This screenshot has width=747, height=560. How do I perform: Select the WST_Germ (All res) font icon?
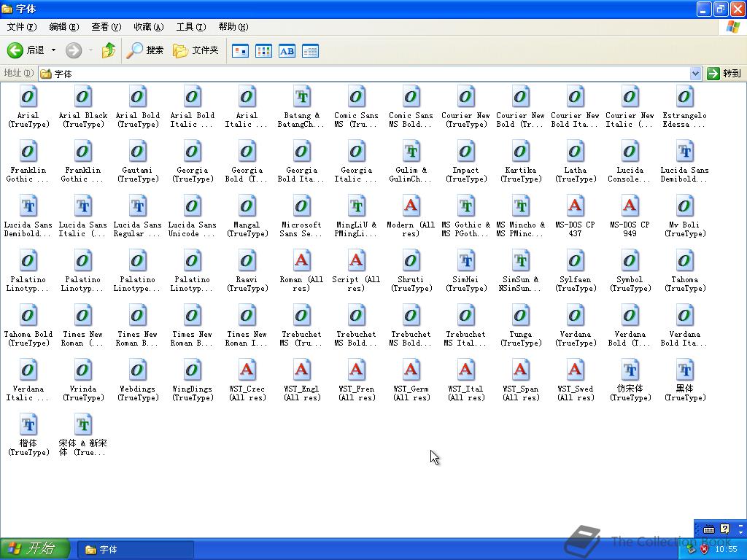(x=411, y=371)
